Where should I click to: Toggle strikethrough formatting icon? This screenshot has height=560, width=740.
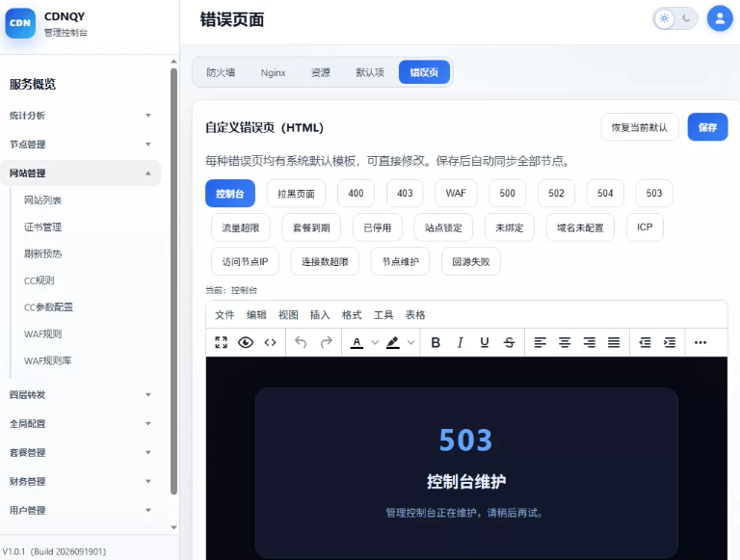tap(509, 342)
